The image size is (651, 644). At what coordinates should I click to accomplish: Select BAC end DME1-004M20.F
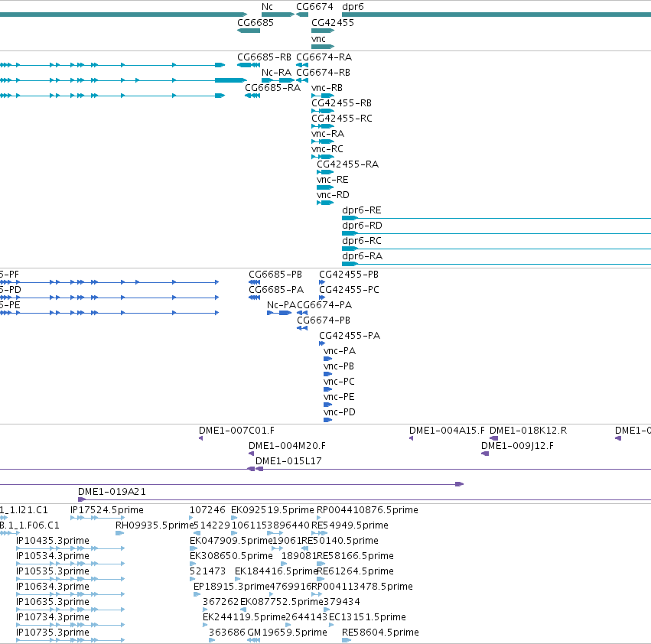click(x=287, y=446)
